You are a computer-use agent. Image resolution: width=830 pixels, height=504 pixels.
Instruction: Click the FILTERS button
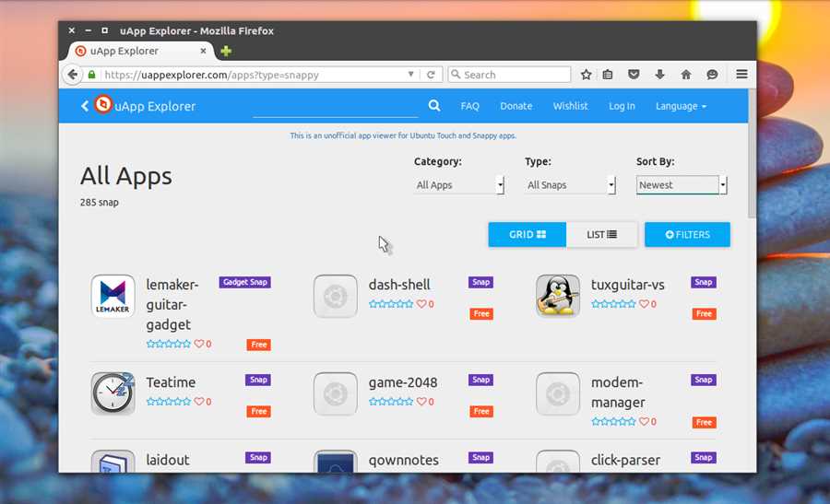[687, 234]
